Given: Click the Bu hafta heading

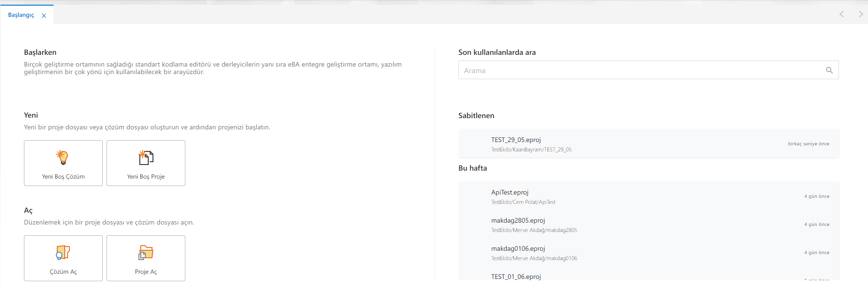Looking at the screenshot, I should coord(472,168).
